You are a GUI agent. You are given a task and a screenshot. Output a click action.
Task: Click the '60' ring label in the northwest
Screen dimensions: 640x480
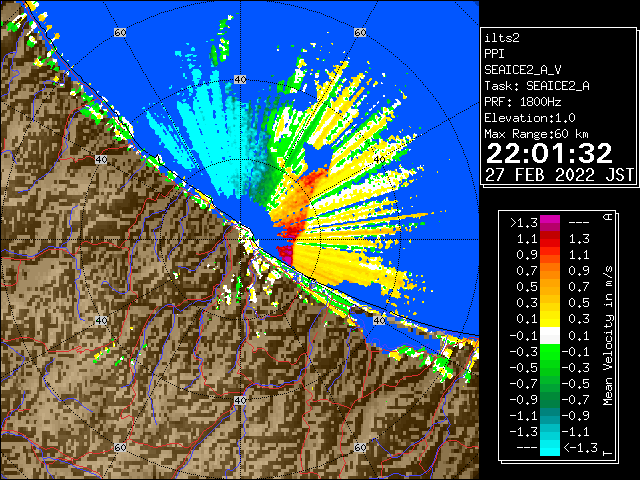pos(120,32)
